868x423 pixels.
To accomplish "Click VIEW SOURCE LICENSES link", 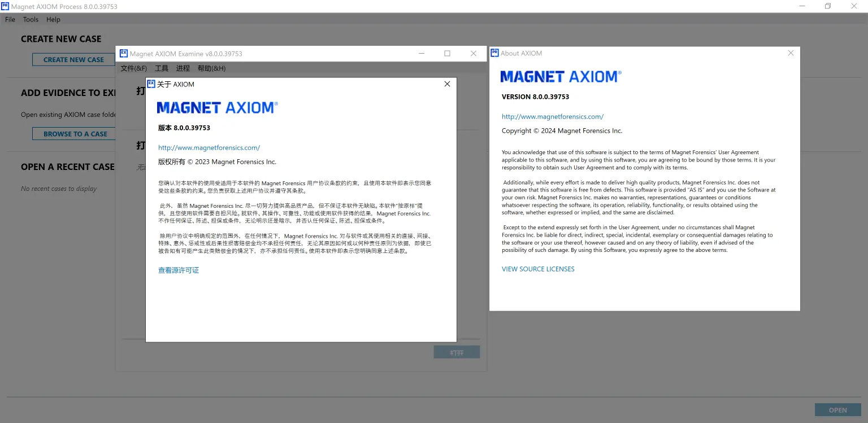I will (x=538, y=269).
